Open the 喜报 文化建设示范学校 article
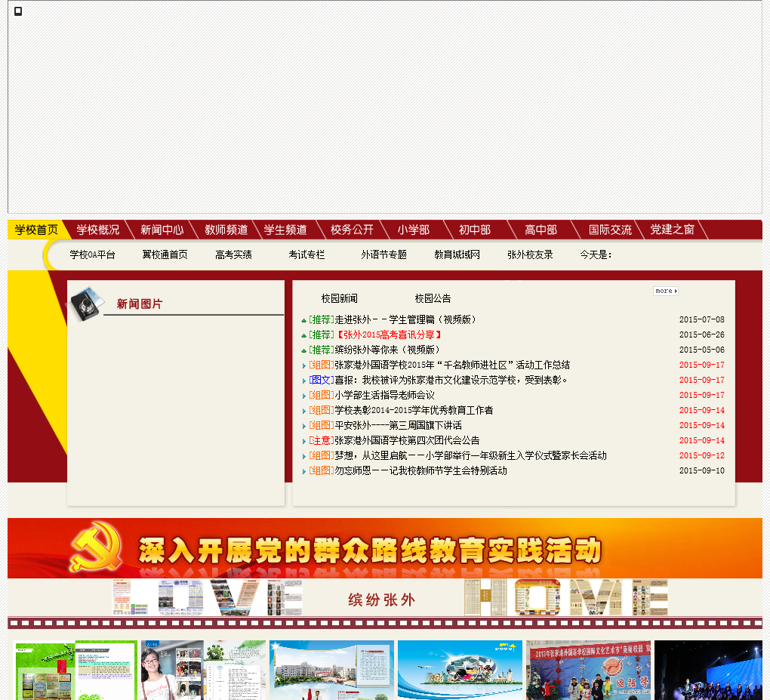 (451, 381)
